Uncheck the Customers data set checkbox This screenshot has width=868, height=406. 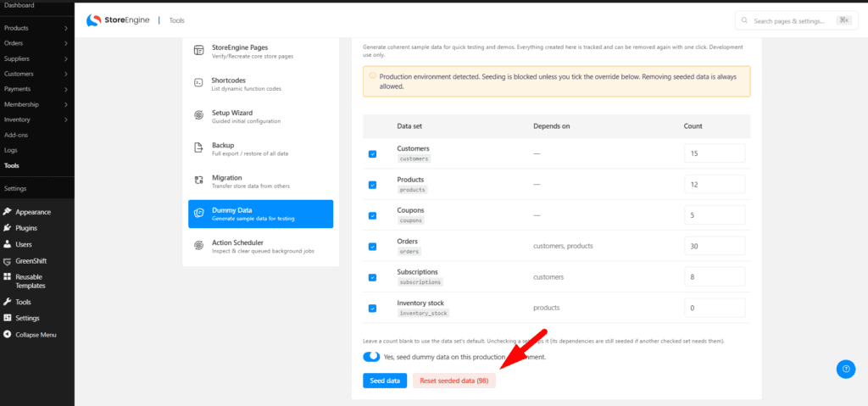[x=373, y=154]
